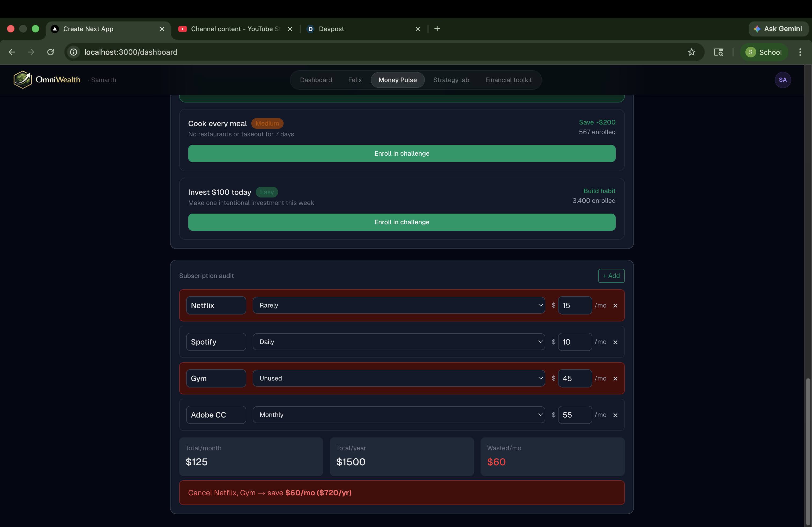
Task: View site information icon in address bar
Action: (x=74, y=52)
